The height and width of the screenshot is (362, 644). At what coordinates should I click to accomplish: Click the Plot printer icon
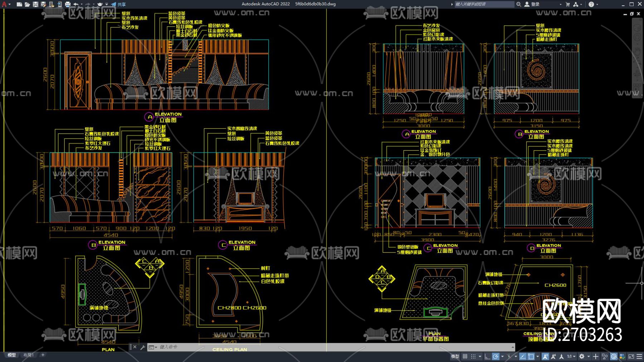pyautogui.click(x=68, y=4)
